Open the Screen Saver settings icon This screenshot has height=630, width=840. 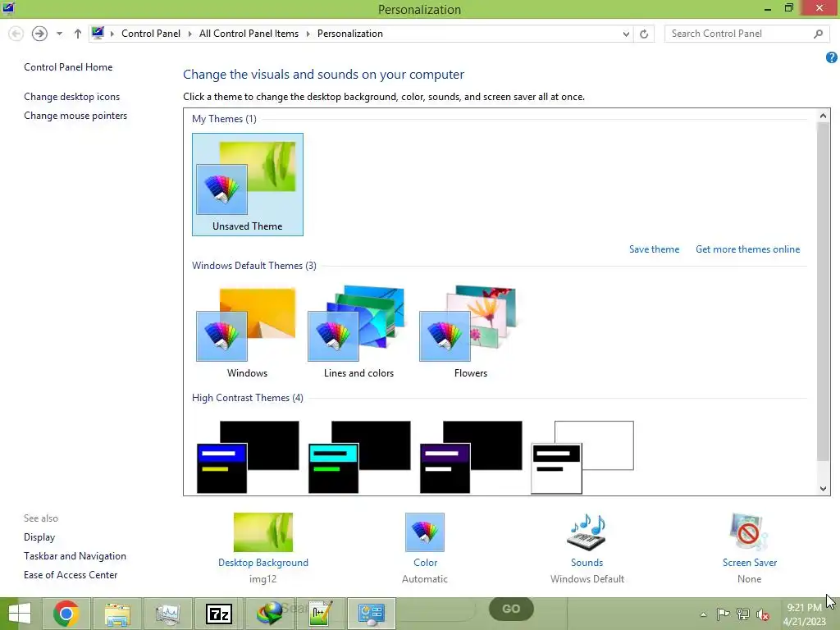[x=749, y=532]
